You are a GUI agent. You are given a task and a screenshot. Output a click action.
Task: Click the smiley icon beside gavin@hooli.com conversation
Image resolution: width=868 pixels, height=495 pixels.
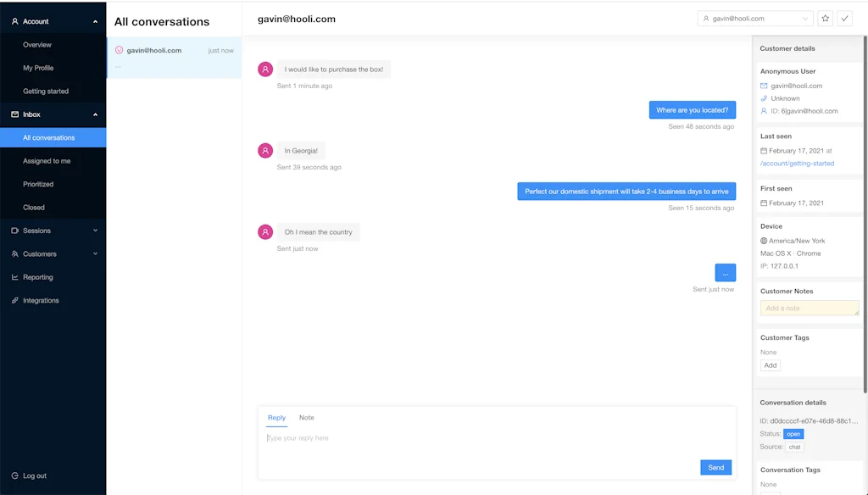(x=119, y=50)
